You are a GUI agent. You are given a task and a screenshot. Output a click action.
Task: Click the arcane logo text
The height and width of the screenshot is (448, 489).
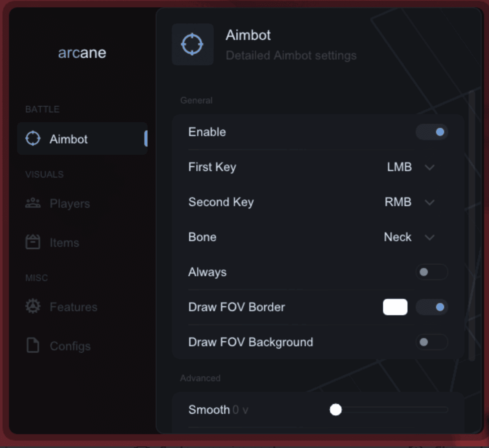pyautogui.click(x=82, y=53)
